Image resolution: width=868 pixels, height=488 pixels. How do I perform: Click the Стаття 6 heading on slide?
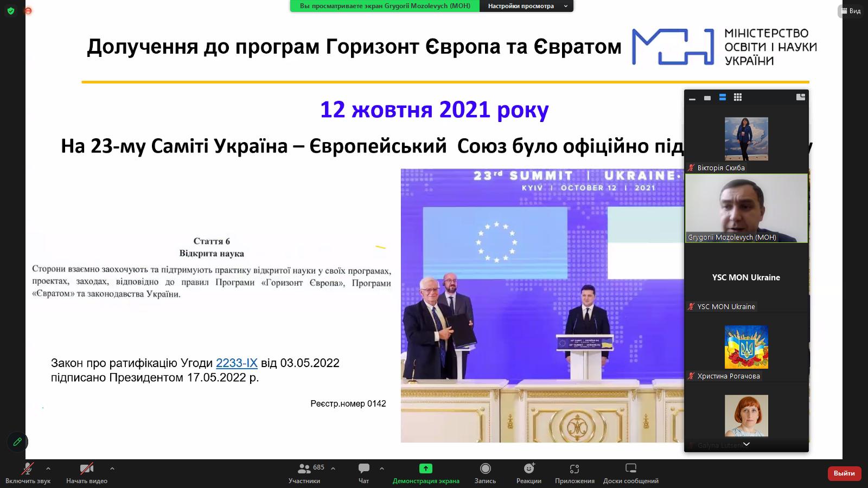click(x=212, y=241)
